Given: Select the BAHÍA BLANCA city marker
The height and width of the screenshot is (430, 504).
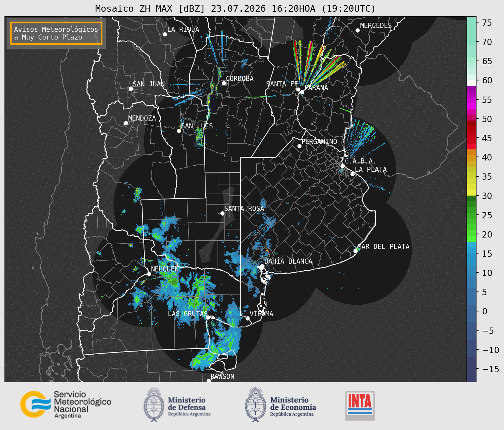Looking at the screenshot, I should 262,266.
